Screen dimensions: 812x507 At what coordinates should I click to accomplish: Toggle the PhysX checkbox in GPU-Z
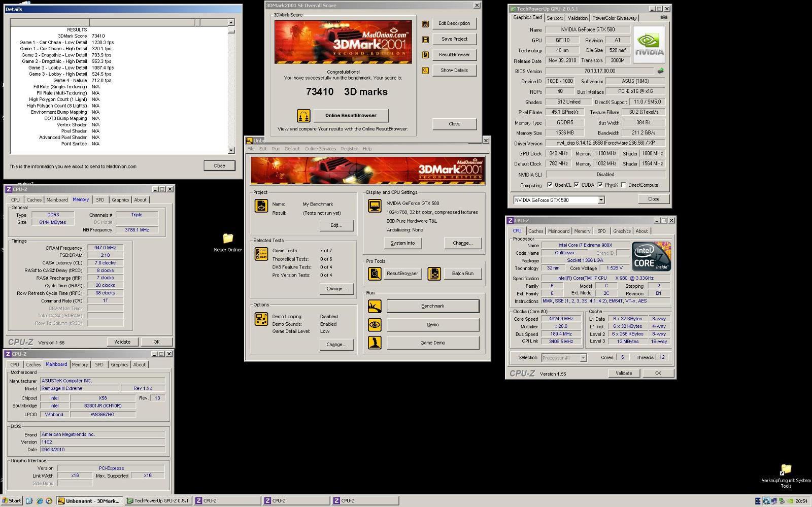(x=600, y=185)
